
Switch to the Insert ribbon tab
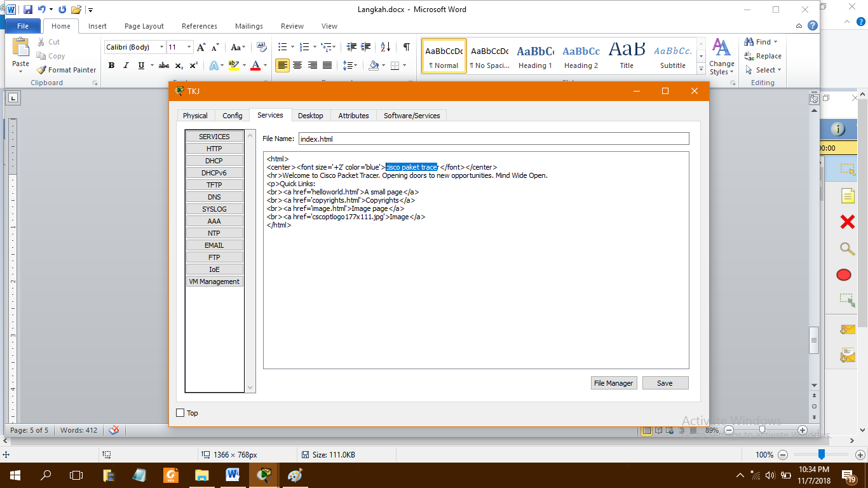pyautogui.click(x=97, y=26)
